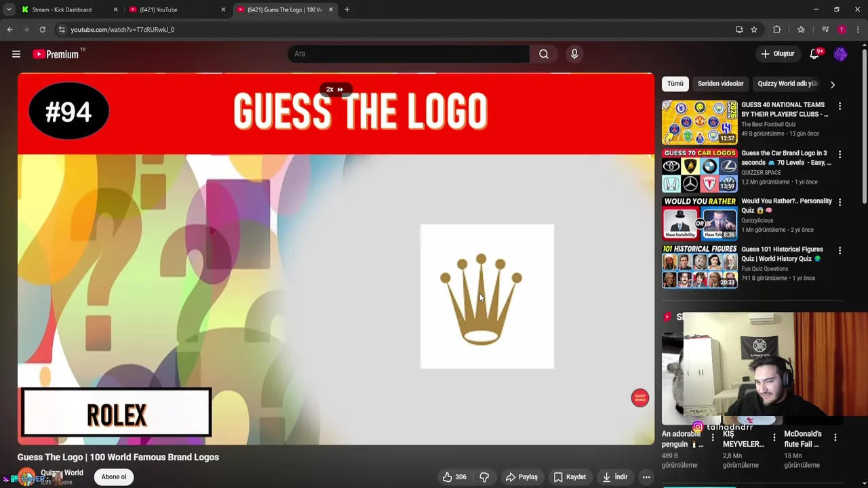Select the Quizzy World adlı chip

[x=787, y=83]
